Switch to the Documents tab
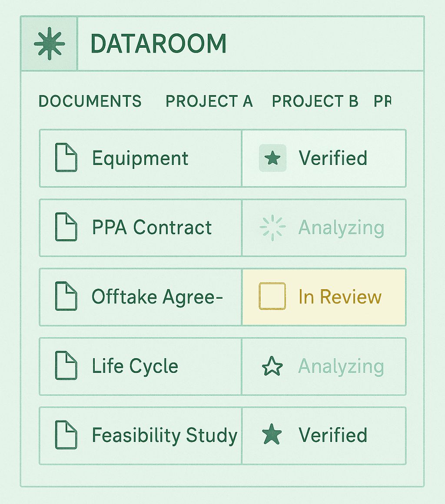This screenshot has width=445, height=504. 90,101
